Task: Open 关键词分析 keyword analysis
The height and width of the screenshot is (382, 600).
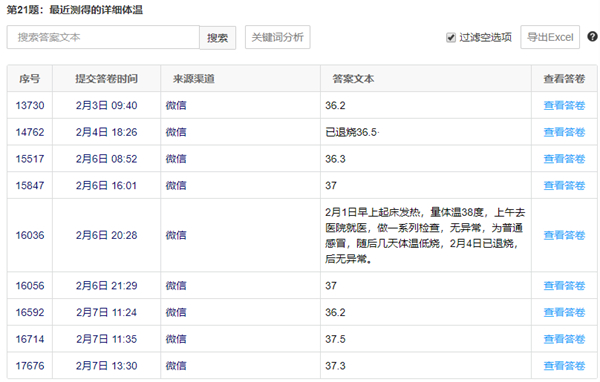Action: pyautogui.click(x=277, y=37)
